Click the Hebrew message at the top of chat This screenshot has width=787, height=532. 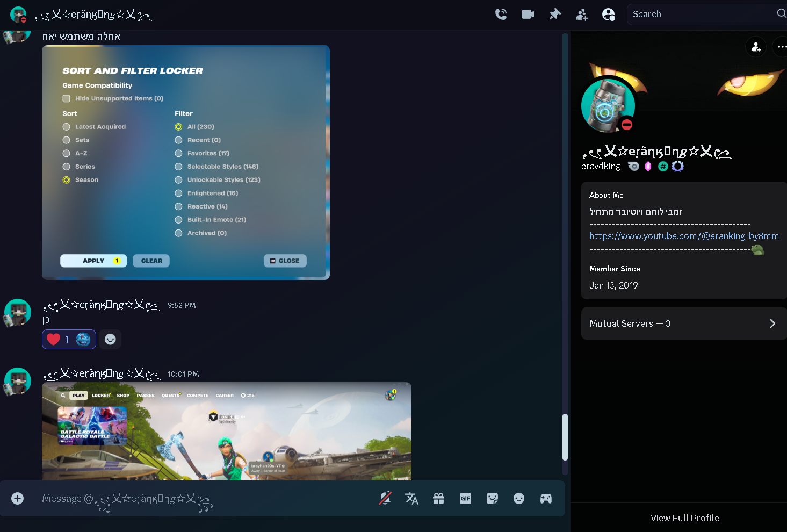[x=81, y=36]
